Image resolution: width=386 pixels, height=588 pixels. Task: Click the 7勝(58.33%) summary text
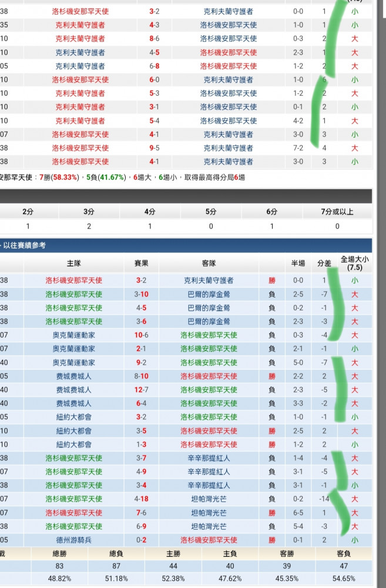tap(59, 178)
